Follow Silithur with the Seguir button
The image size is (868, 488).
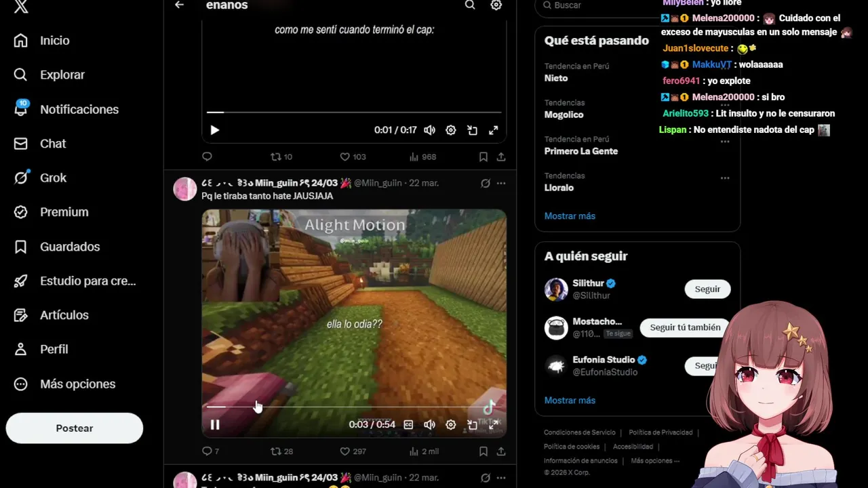[707, 289]
